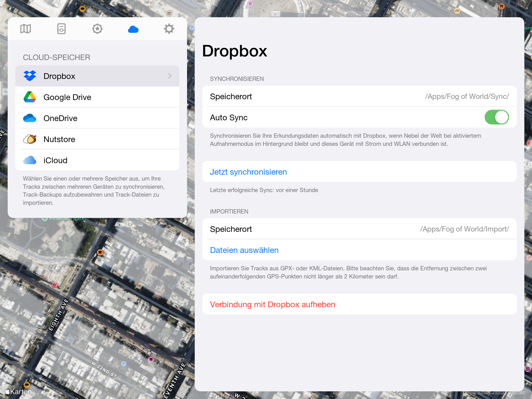Image resolution: width=532 pixels, height=399 pixels.
Task: Click the Dropbox page title
Action: pyautogui.click(x=234, y=51)
